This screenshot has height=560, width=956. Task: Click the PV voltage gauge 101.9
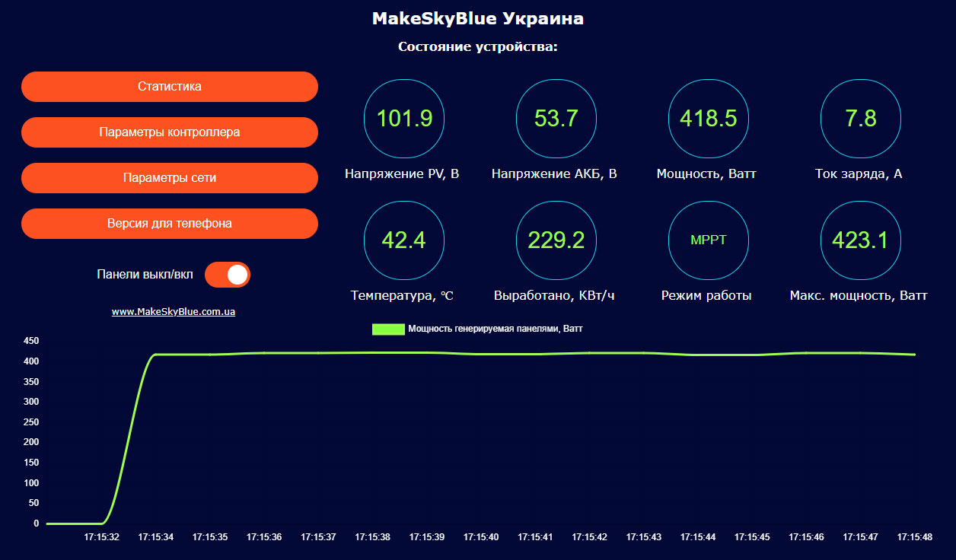tap(405, 119)
